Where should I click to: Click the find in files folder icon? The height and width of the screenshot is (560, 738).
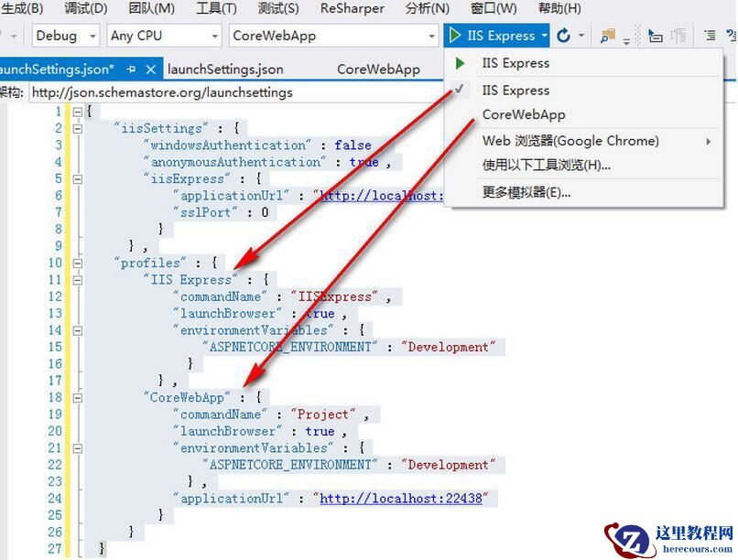[608, 36]
